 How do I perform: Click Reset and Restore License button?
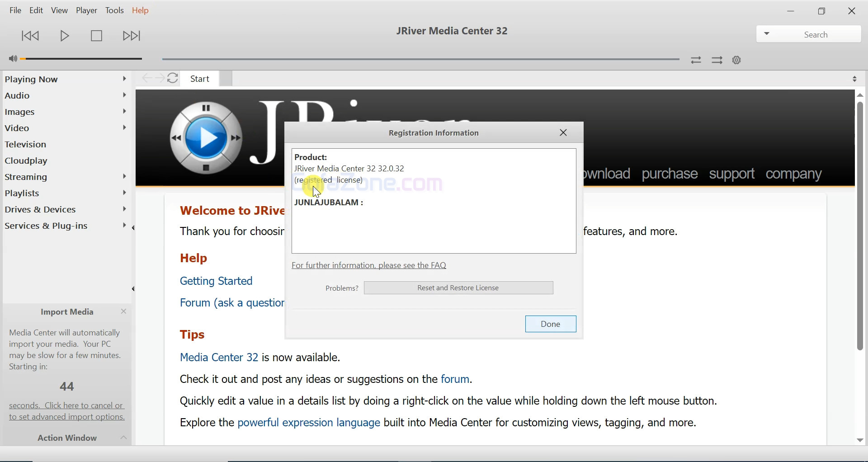pyautogui.click(x=458, y=288)
